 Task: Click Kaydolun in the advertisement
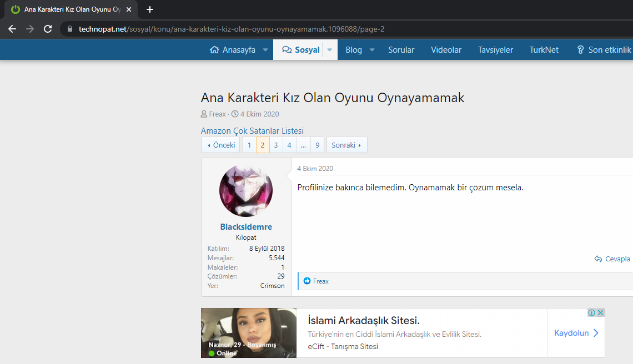[576, 333]
